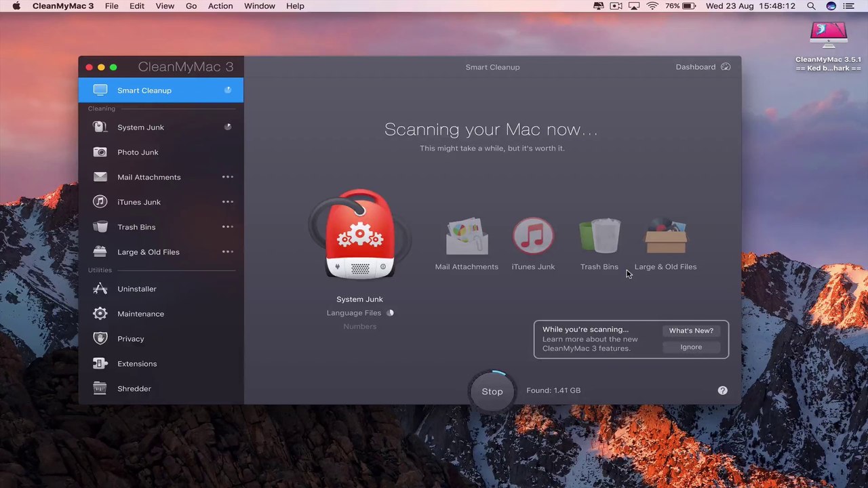Click the battery 76% status indicator
This screenshot has height=488, width=868.
(x=680, y=6)
